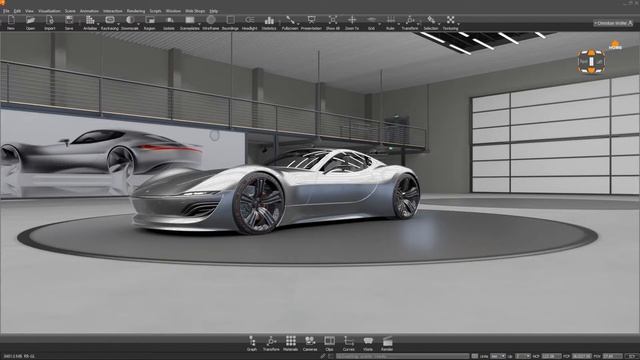Open the Window menu
Viewport: 640px width, 360px height.
173,11
